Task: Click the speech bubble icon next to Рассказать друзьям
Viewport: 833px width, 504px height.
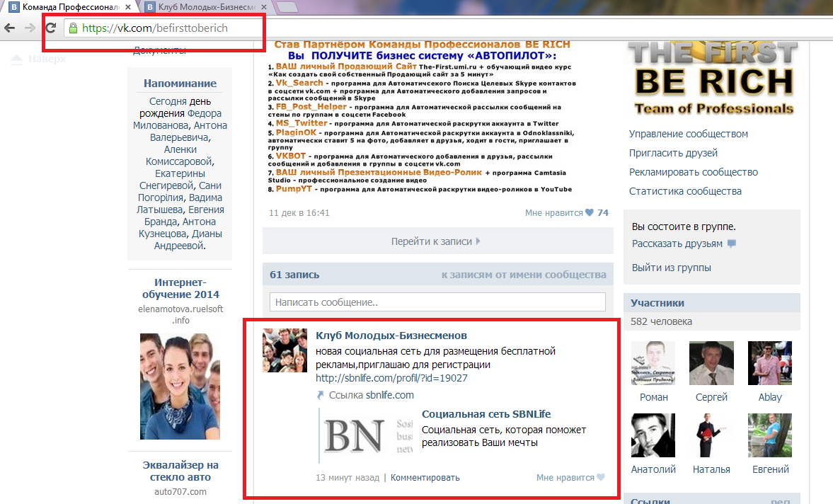Action: pyautogui.click(x=732, y=244)
